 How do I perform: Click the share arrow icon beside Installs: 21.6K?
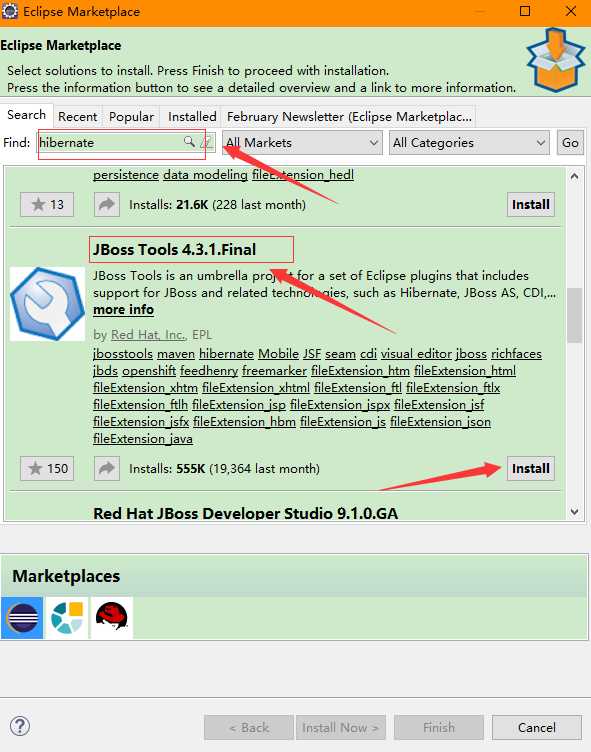pos(106,205)
